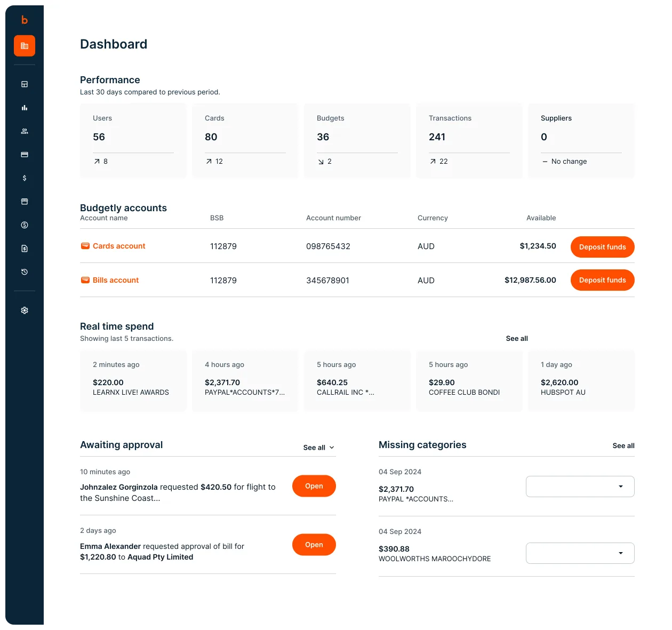
Task: Open the history clock icon in sidebar
Action: pos(25,272)
